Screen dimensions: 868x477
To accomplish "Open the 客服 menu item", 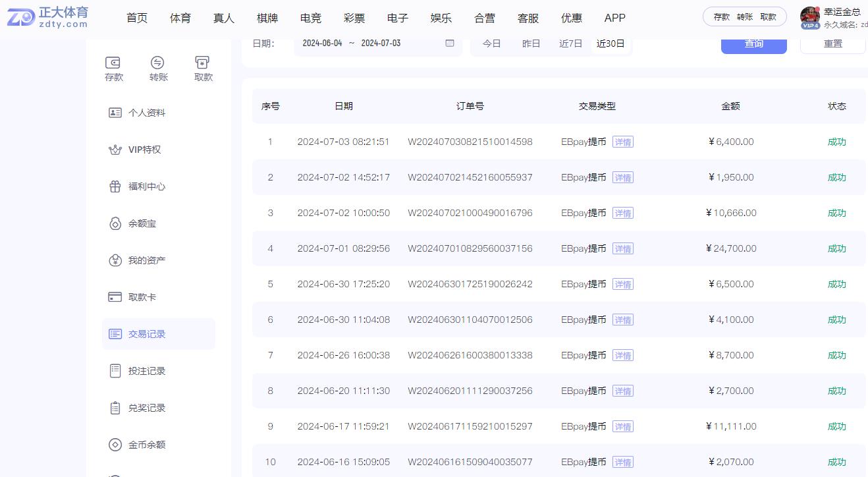I will coord(528,18).
